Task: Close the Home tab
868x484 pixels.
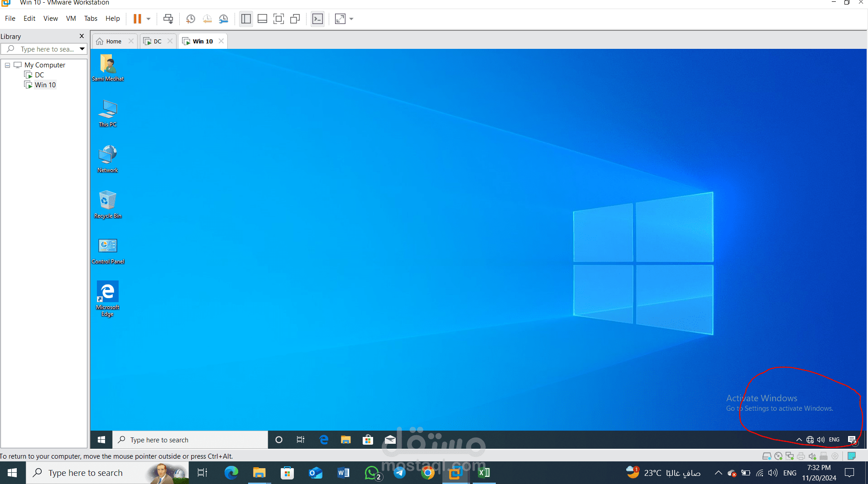Action: point(131,41)
